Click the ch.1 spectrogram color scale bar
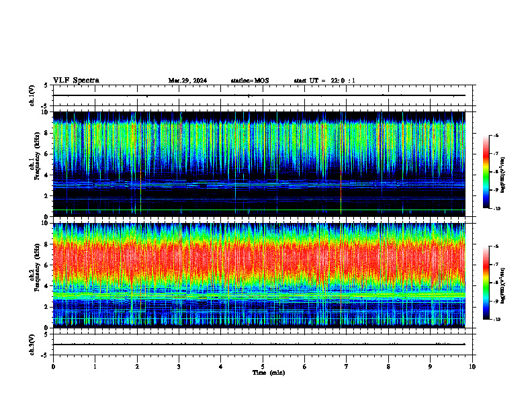Screen dimensions: 532x411 pos(486,172)
